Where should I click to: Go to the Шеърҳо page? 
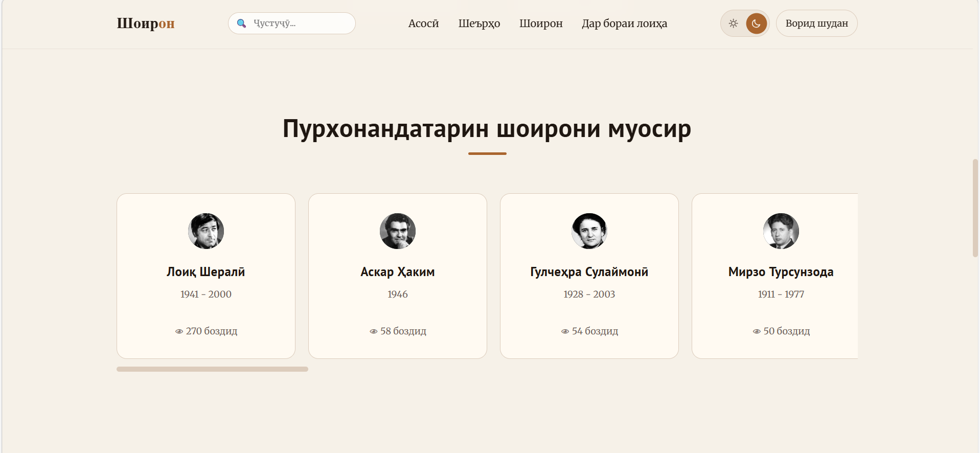click(x=479, y=24)
